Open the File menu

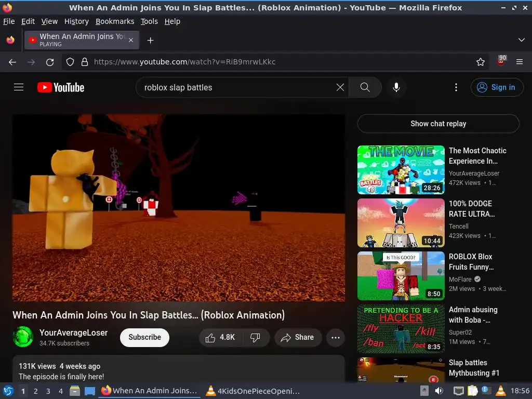[x=9, y=21]
